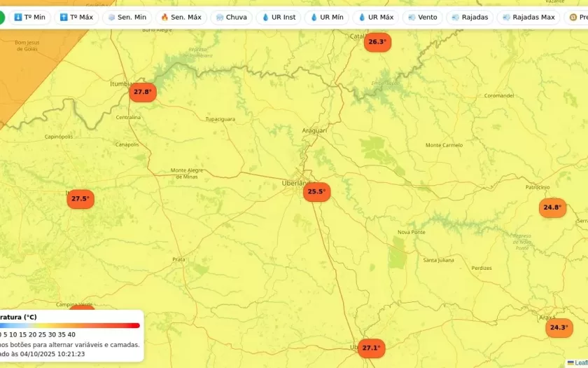The image size is (588, 368).
Task: Display the Chuva rainfall layer
Action: coord(231,17)
